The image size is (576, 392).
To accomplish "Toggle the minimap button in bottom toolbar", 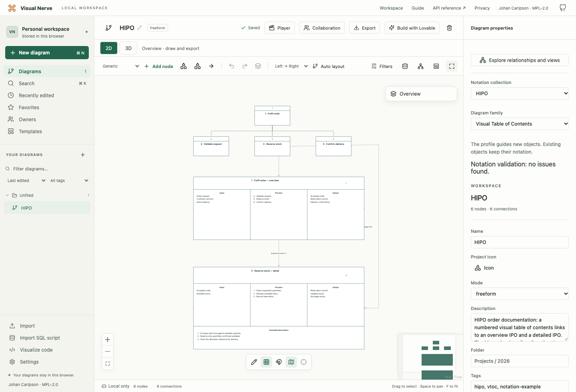I will [x=291, y=362].
